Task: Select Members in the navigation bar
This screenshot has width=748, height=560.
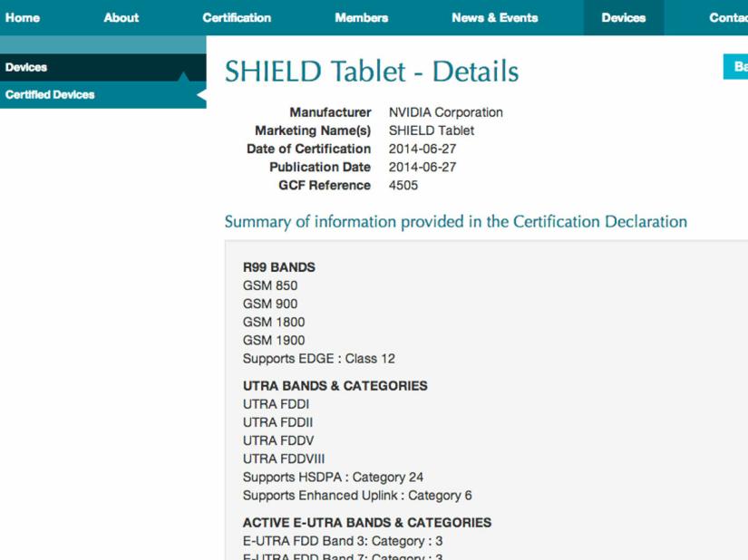Action: click(x=361, y=17)
